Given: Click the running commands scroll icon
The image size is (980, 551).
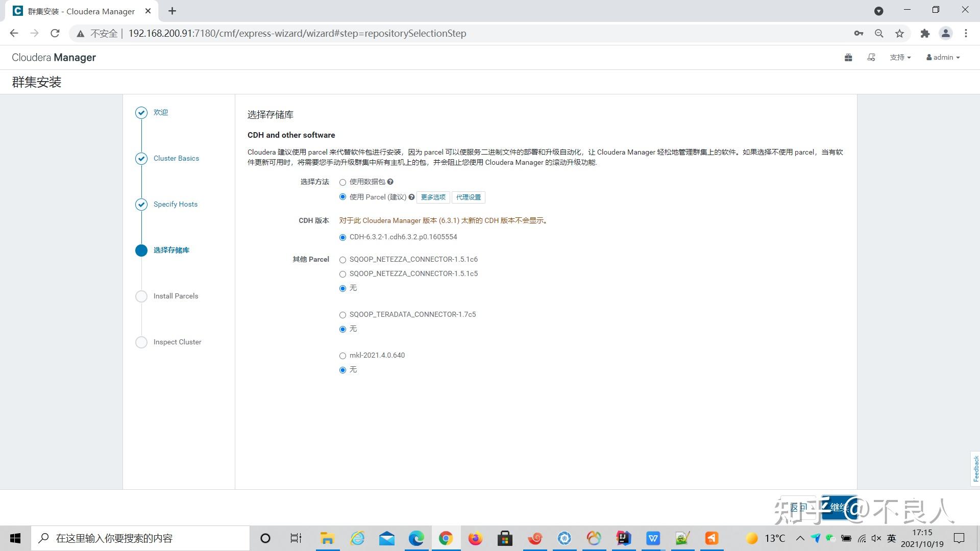Looking at the screenshot, I should (x=871, y=57).
